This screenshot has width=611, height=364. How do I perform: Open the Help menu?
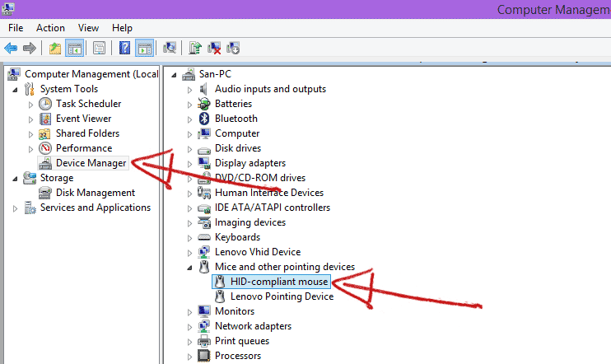point(123,28)
